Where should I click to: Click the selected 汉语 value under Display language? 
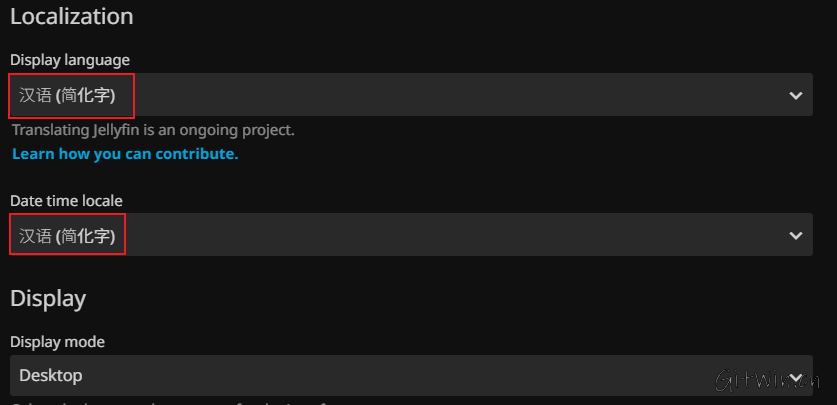(x=67, y=96)
